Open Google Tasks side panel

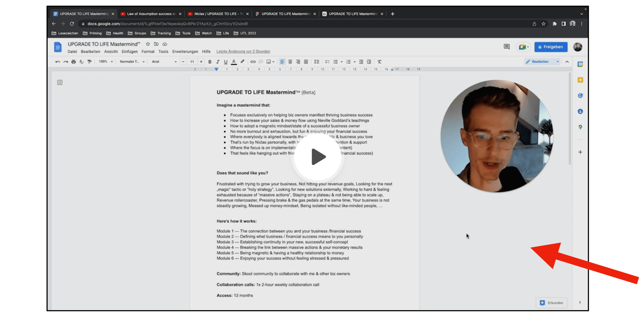(x=580, y=96)
